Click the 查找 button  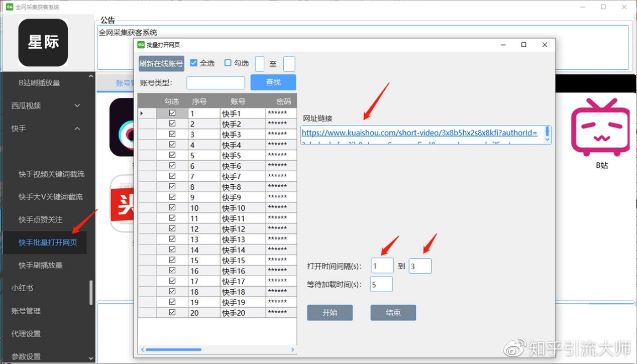coord(273,82)
